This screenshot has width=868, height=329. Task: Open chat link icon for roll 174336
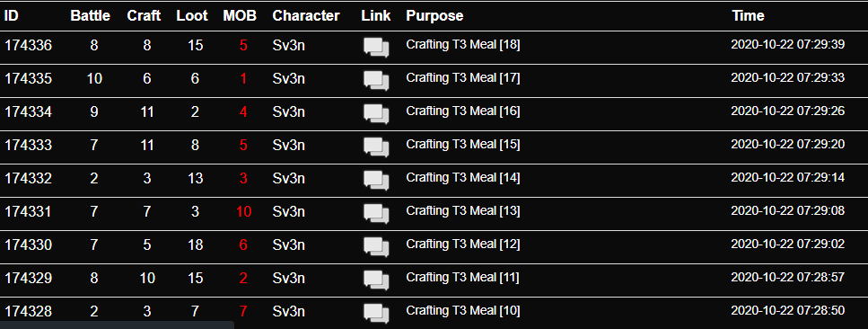(x=376, y=47)
